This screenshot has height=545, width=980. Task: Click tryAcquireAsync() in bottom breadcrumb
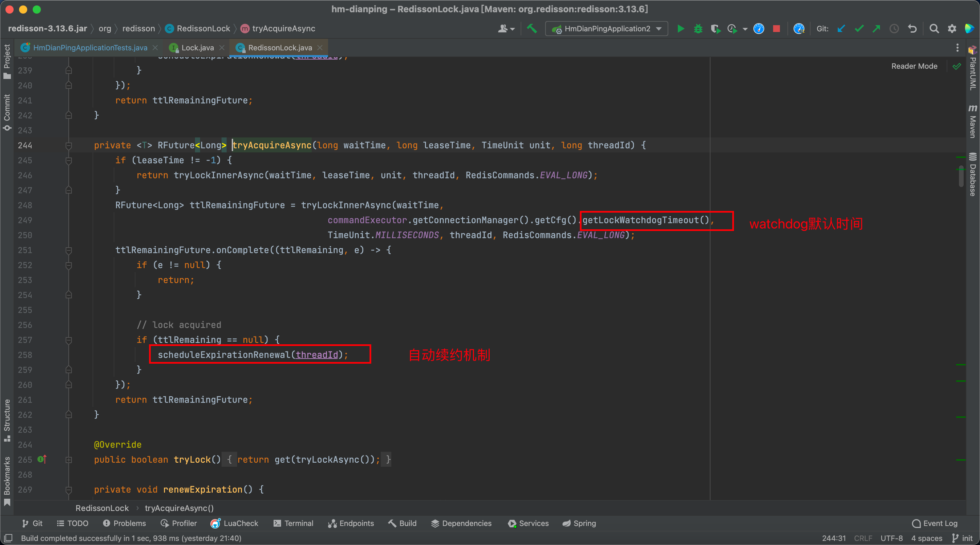point(179,508)
